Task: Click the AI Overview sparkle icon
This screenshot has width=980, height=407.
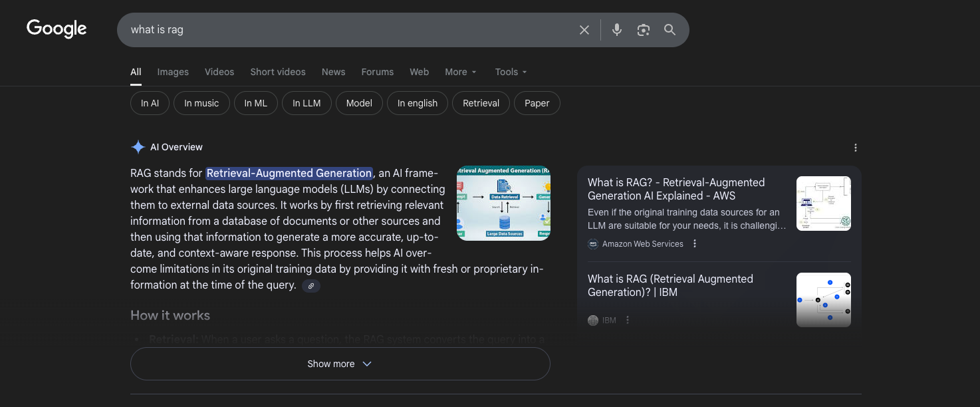Action: (x=138, y=147)
